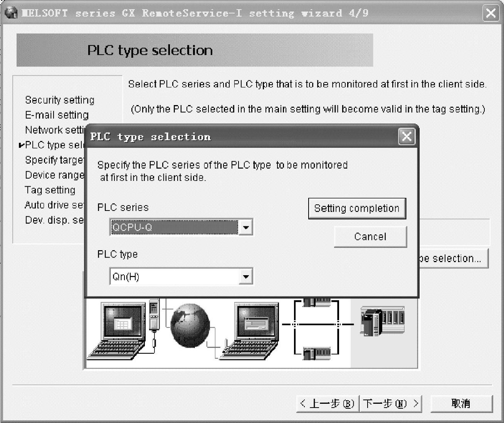Proceed with 下一步(N) button
Screen dimensions: 504x423
(391, 403)
